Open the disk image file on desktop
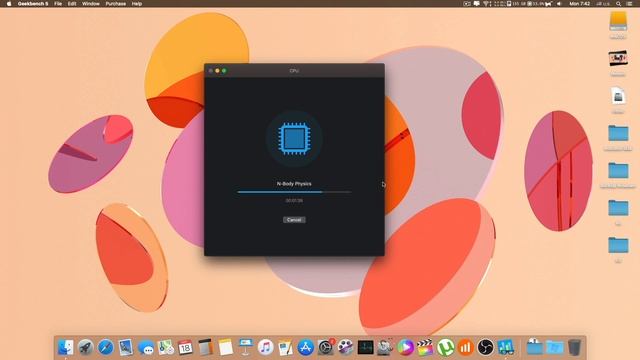640x360 pixels. (618, 96)
